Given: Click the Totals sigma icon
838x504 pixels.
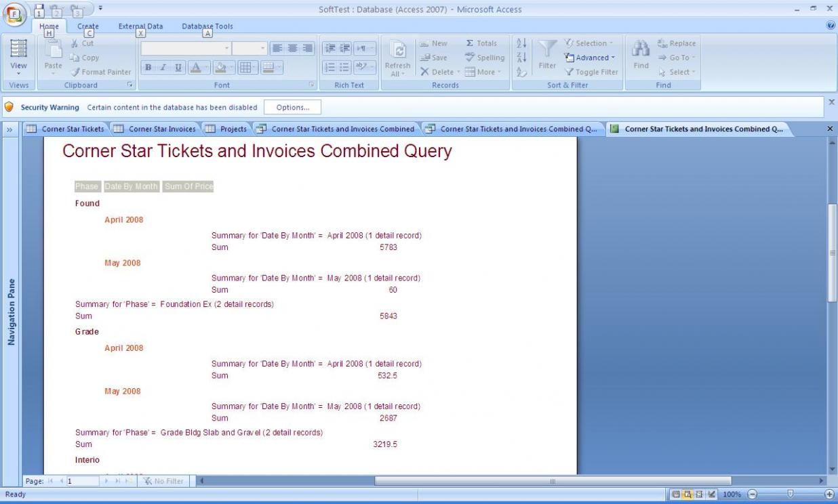Looking at the screenshot, I should 470,43.
